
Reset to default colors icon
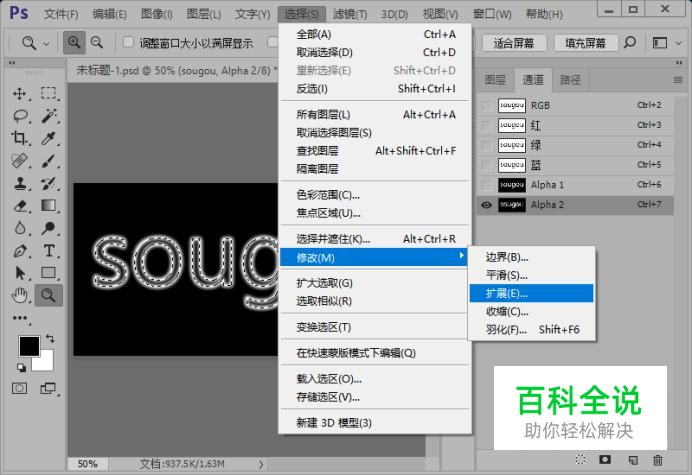pyautogui.click(x=21, y=367)
